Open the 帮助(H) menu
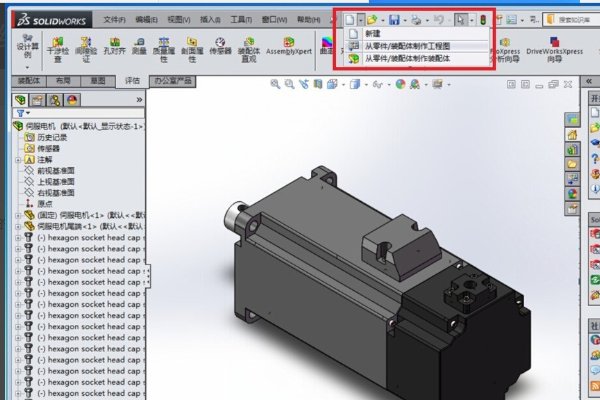The height and width of the screenshot is (400, 600). point(308,19)
